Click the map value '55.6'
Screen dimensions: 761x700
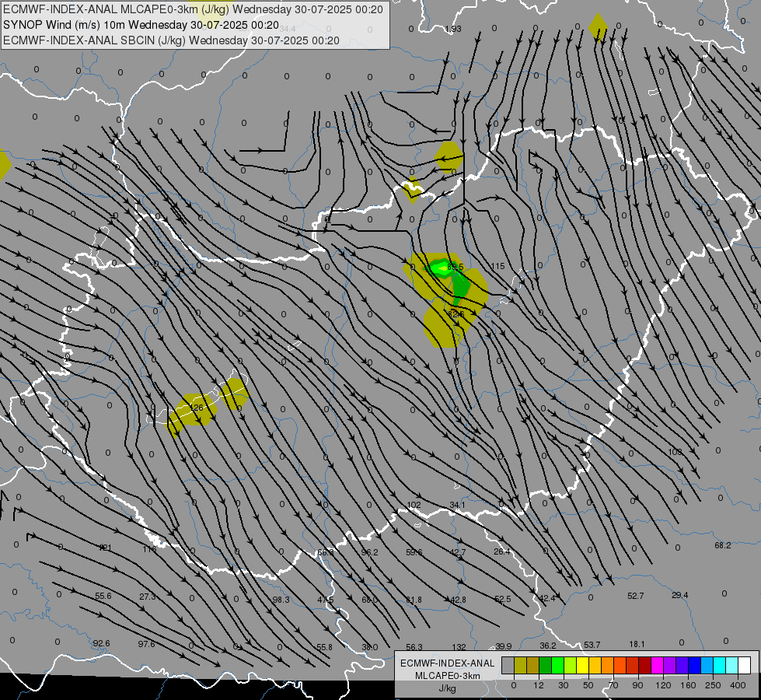tap(103, 596)
